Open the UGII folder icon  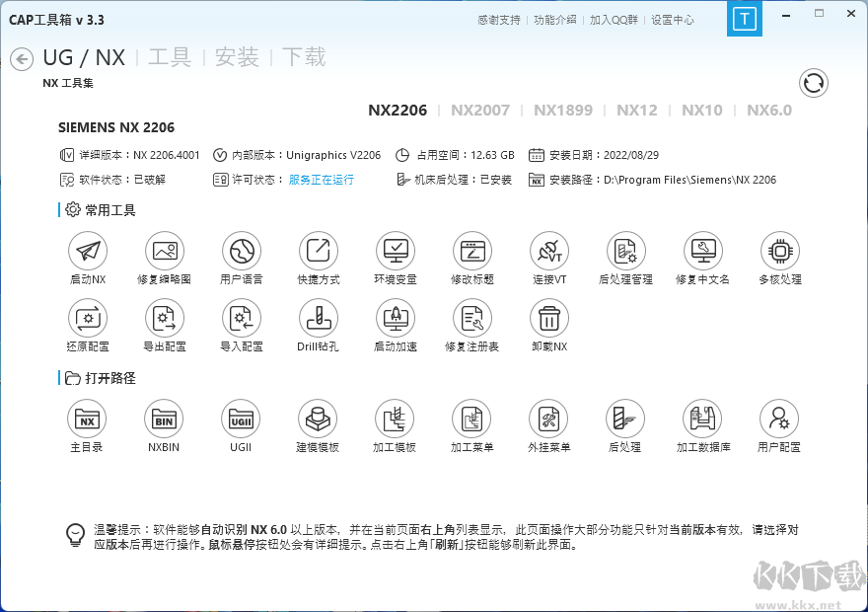241,419
